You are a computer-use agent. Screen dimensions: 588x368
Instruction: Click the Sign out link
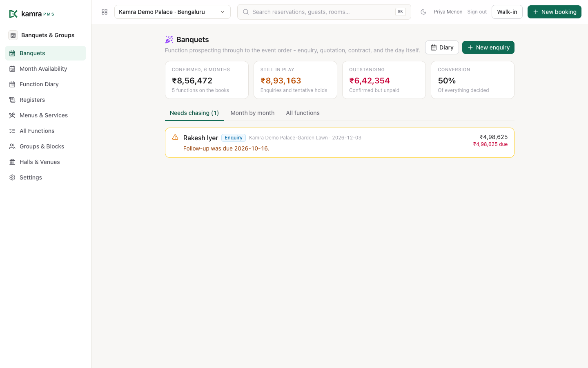[477, 12]
